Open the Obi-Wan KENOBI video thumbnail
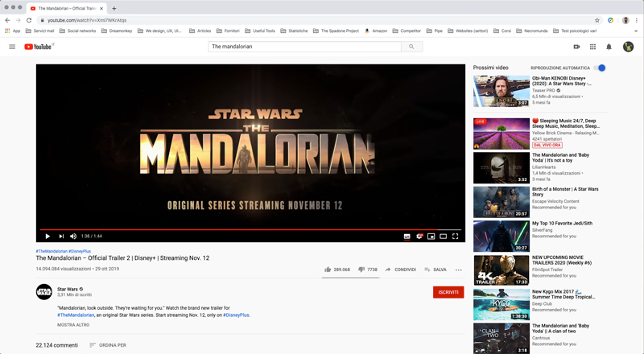 click(502, 91)
